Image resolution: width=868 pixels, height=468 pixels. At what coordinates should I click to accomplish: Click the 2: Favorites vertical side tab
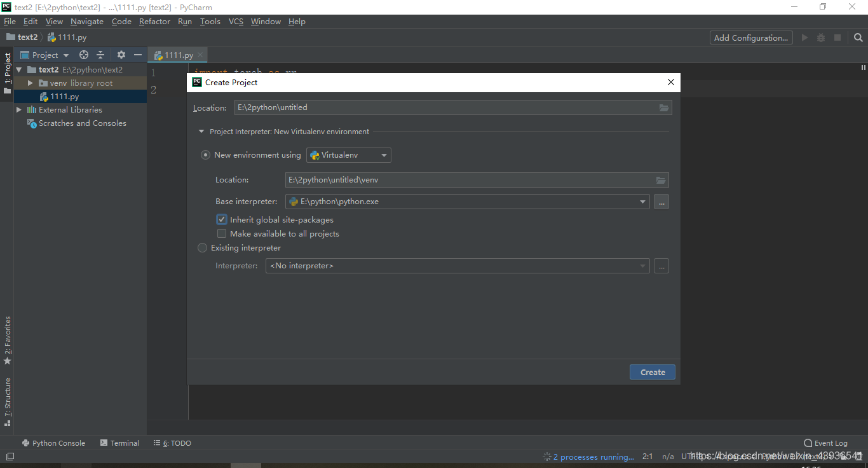[x=8, y=340]
